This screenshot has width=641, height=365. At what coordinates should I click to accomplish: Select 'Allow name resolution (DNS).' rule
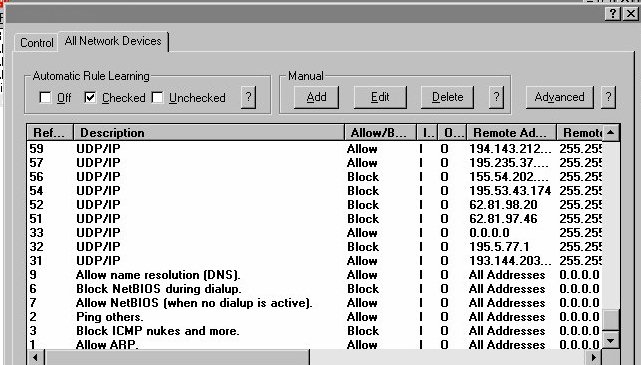point(315,275)
